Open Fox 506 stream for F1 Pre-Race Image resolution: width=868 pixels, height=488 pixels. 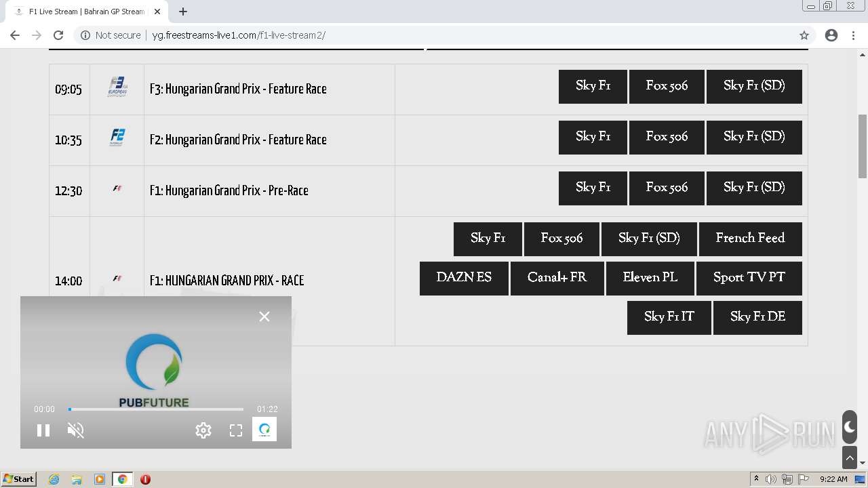(x=667, y=188)
